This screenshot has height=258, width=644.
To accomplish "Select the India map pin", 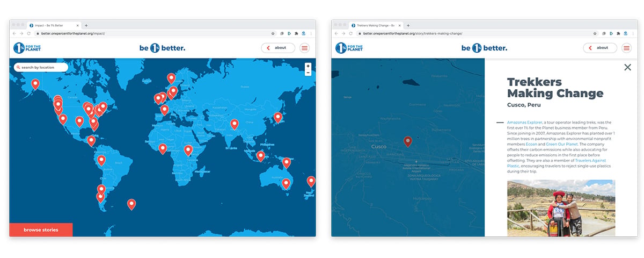I will click(x=235, y=124).
